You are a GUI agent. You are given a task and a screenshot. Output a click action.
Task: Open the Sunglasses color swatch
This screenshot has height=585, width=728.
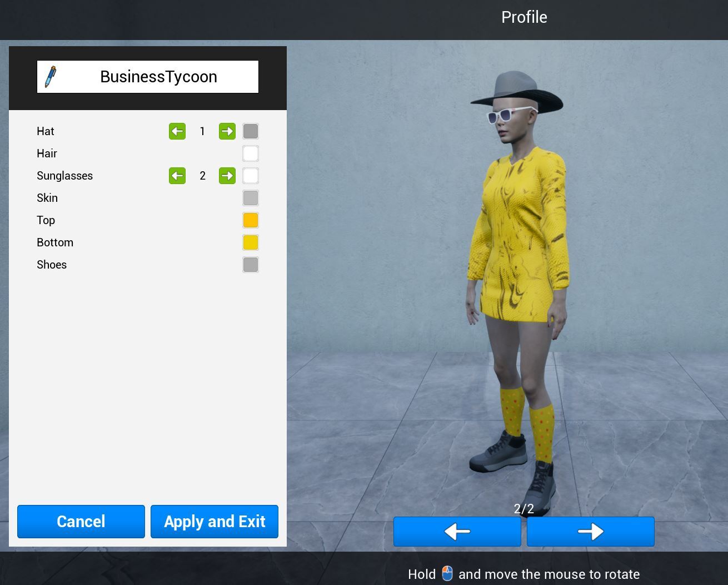(251, 176)
